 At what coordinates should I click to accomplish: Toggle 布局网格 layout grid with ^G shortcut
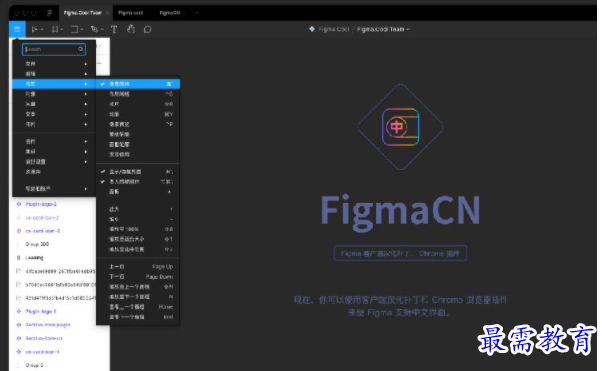[138, 94]
